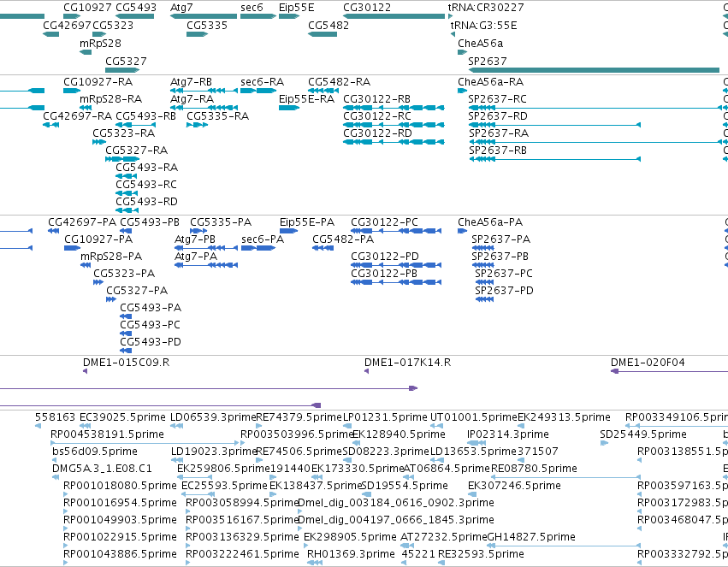Click protein SP2637-PD
Image resolution: width=728 pixels, height=567 pixels.
click(484, 299)
